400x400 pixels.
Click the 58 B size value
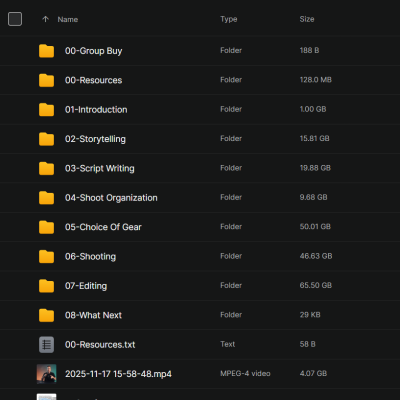[307, 344]
